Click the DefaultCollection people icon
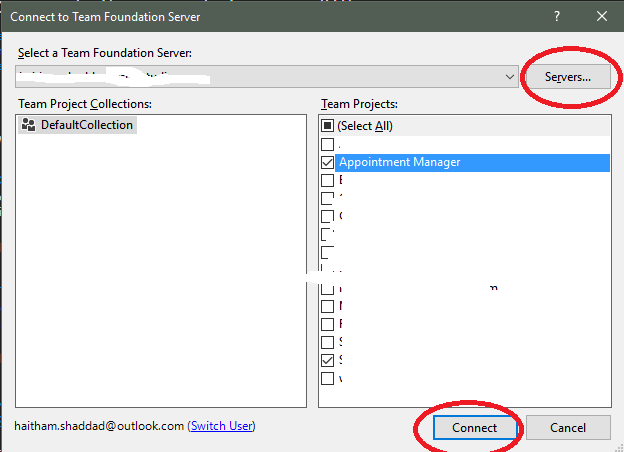 tap(29, 125)
